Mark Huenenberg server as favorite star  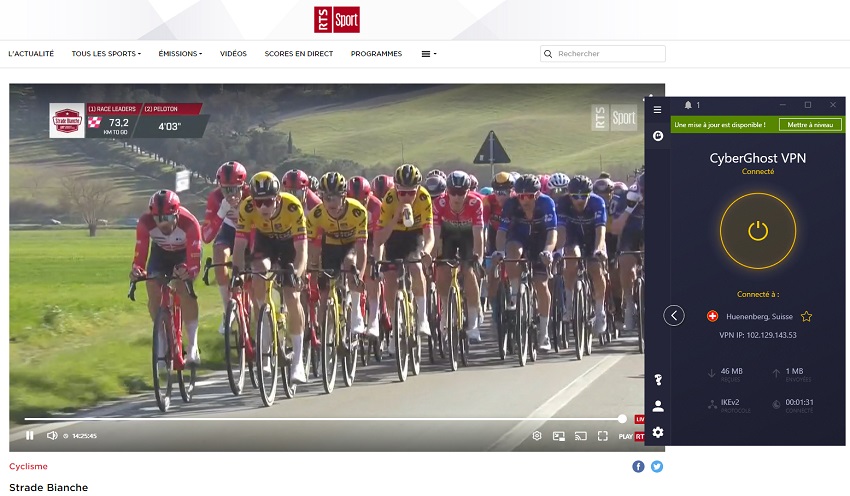point(807,317)
